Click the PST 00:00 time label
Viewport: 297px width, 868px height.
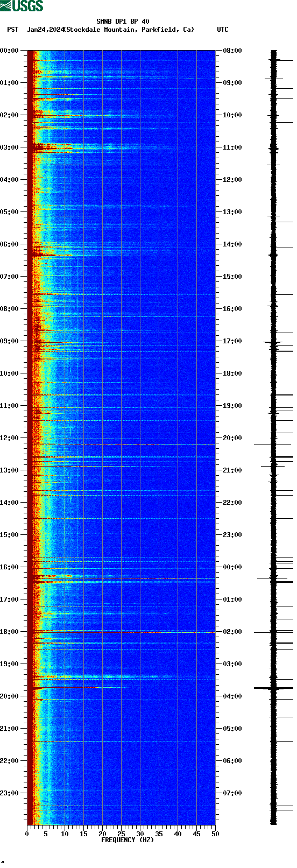click(10, 51)
